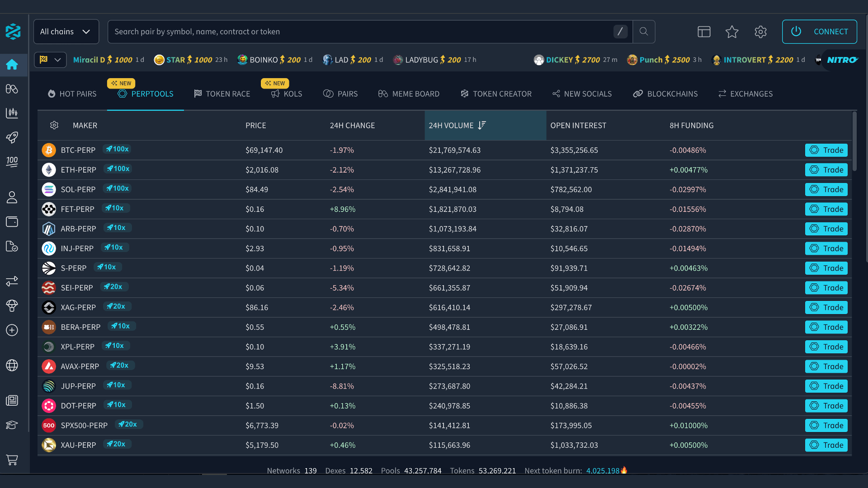
Task: Open the globe icon in the sidebar
Action: tap(12, 366)
